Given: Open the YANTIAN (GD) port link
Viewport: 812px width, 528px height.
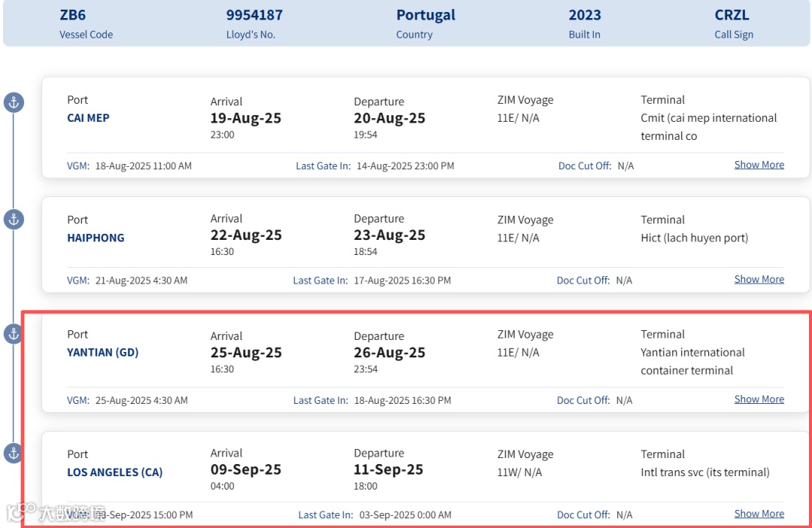Looking at the screenshot, I should click(102, 352).
